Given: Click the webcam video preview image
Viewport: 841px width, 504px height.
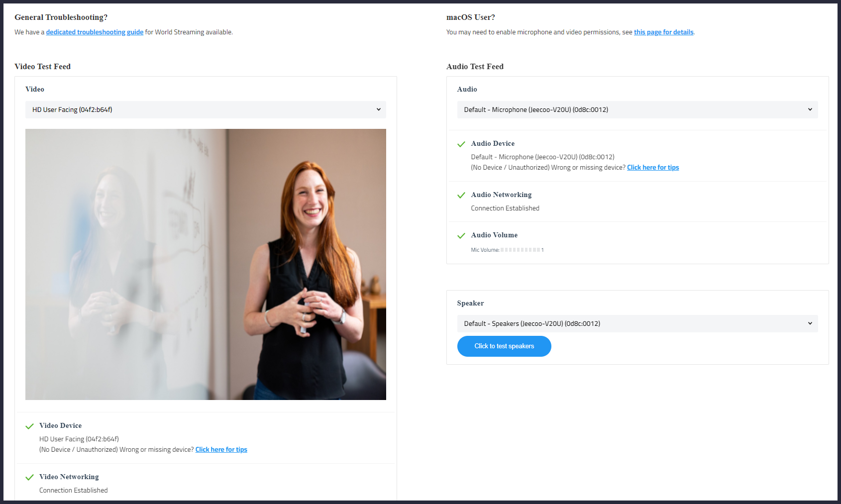Looking at the screenshot, I should coord(206,264).
